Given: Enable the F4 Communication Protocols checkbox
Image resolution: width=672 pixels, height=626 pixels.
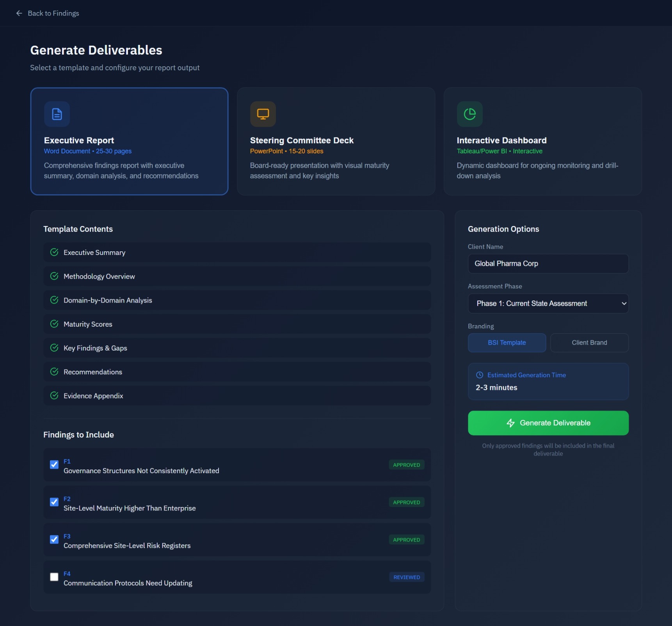Looking at the screenshot, I should click(x=54, y=577).
